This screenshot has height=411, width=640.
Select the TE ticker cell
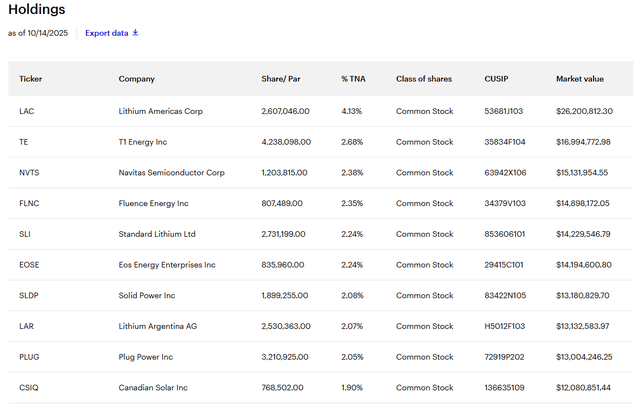(24, 142)
